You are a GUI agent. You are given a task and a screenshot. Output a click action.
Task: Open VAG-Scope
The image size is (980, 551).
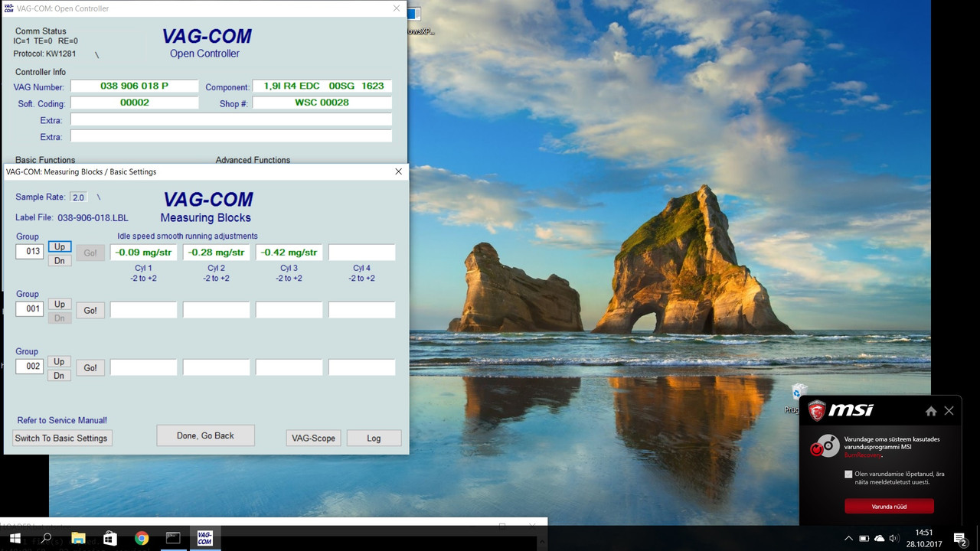coord(313,439)
